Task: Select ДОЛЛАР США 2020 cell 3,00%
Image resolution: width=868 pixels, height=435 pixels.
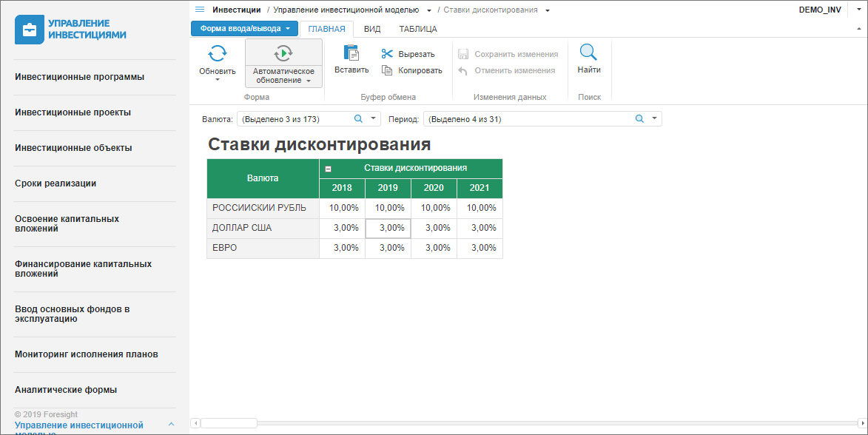Action: coord(434,228)
